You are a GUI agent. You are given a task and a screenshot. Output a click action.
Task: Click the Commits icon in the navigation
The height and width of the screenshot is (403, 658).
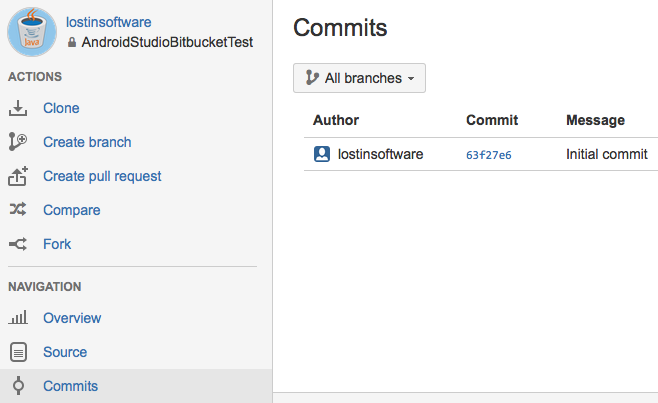[18, 386]
